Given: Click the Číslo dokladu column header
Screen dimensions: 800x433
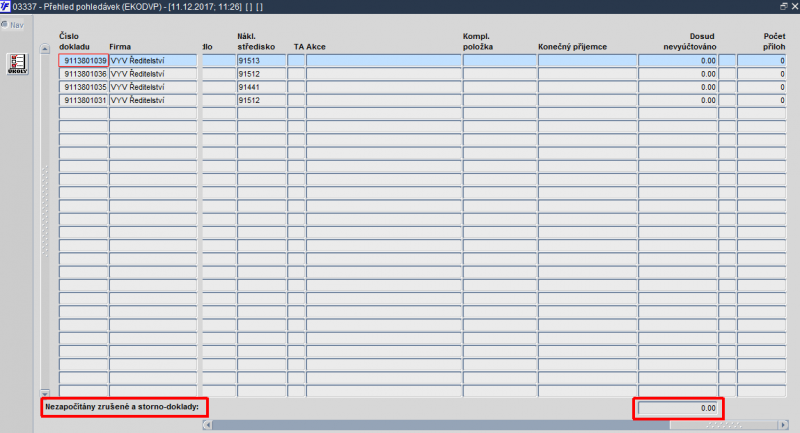Looking at the screenshot, I should point(74,41).
